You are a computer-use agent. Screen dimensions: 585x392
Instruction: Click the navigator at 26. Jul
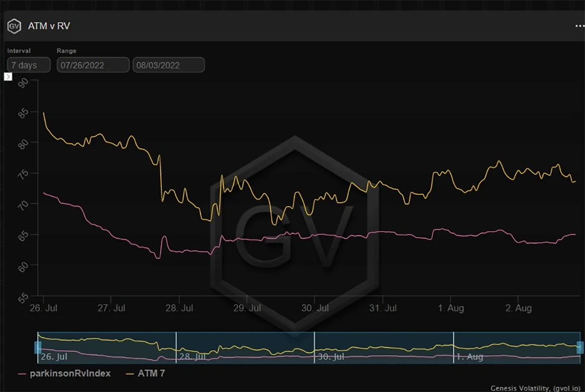point(54,357)
